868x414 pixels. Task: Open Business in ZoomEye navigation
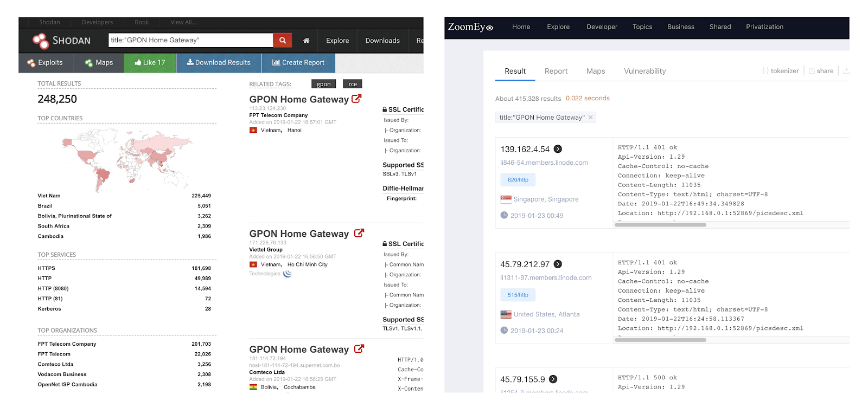pyautogui.click(x=681, y=27)
